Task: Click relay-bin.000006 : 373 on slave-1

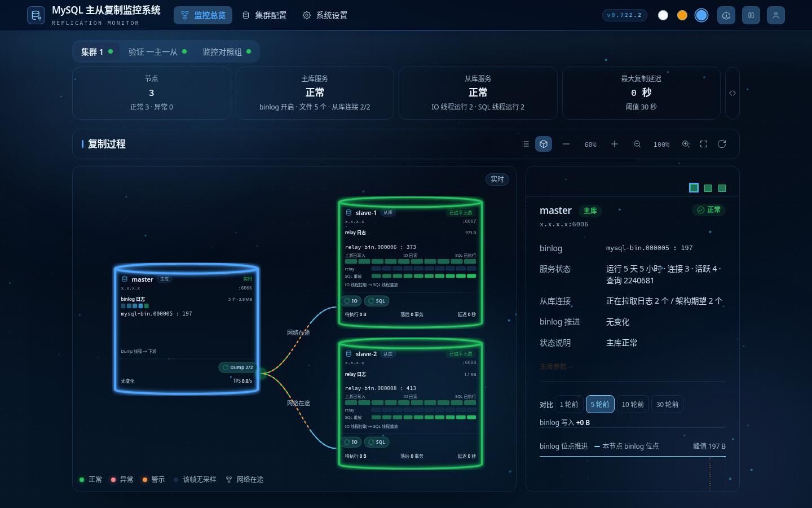Action: click(x=381, y=247)
